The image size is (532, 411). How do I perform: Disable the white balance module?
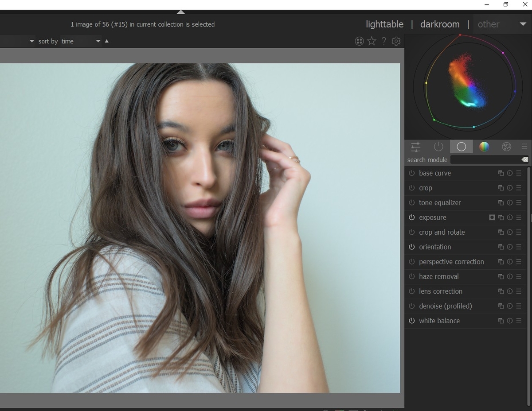[411, 321]
